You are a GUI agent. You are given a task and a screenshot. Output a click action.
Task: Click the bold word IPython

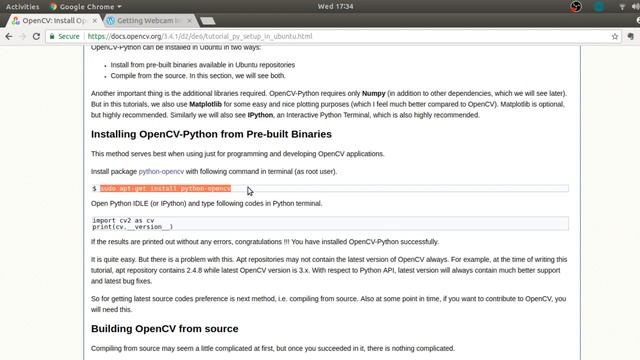260,115
